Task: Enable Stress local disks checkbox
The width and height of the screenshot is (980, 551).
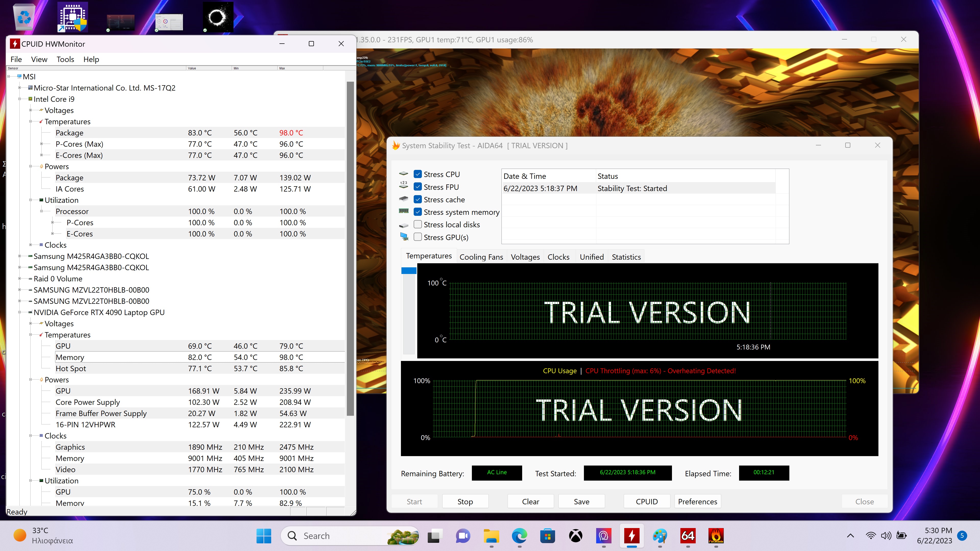Action: (x=418, y=224)
